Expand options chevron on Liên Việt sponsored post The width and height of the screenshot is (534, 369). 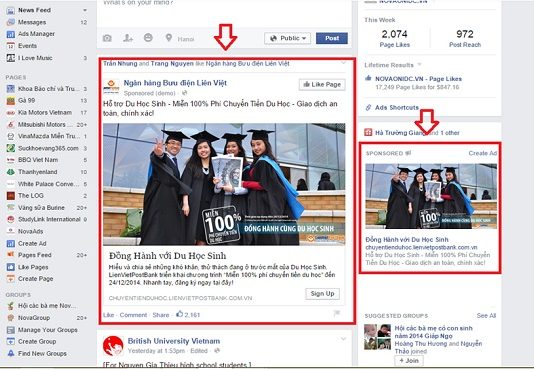click(x=343, y=63)
